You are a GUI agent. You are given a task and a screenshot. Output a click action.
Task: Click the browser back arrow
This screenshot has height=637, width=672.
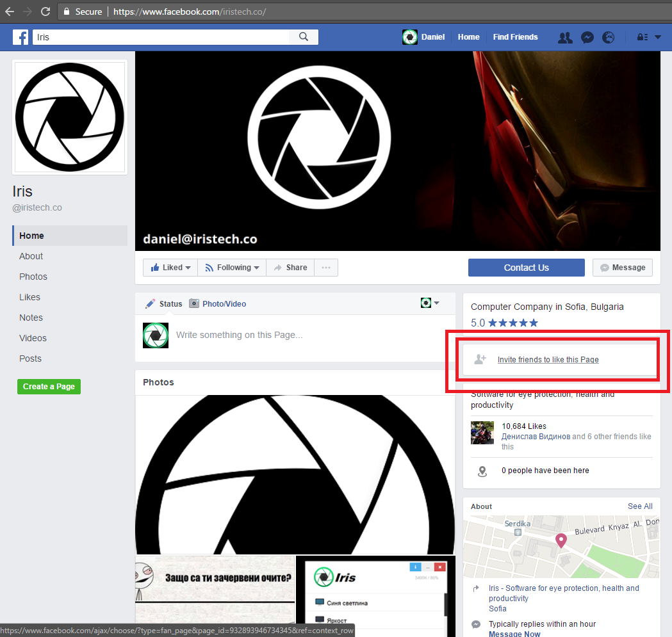[x=10, y=12]
